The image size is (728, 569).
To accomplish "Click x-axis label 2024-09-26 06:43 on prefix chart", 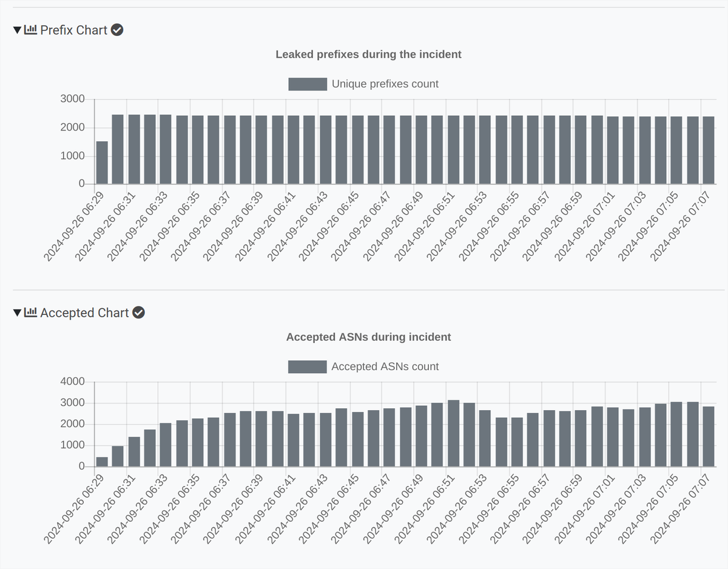I will click(297, 225).
